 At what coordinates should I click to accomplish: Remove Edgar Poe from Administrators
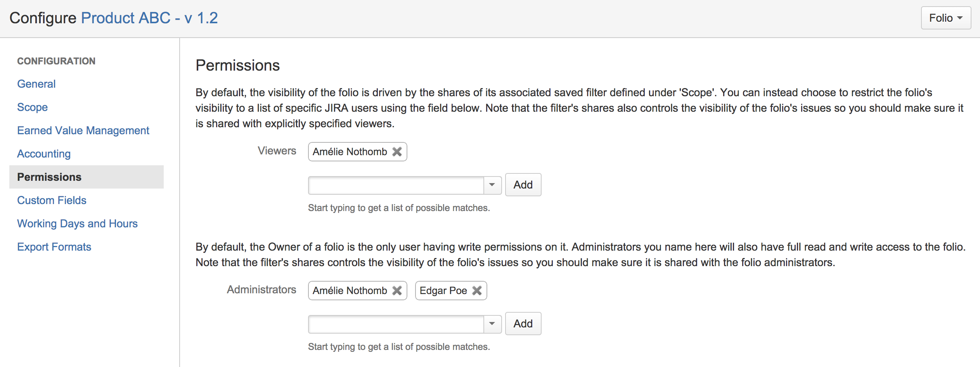(477, 290)
